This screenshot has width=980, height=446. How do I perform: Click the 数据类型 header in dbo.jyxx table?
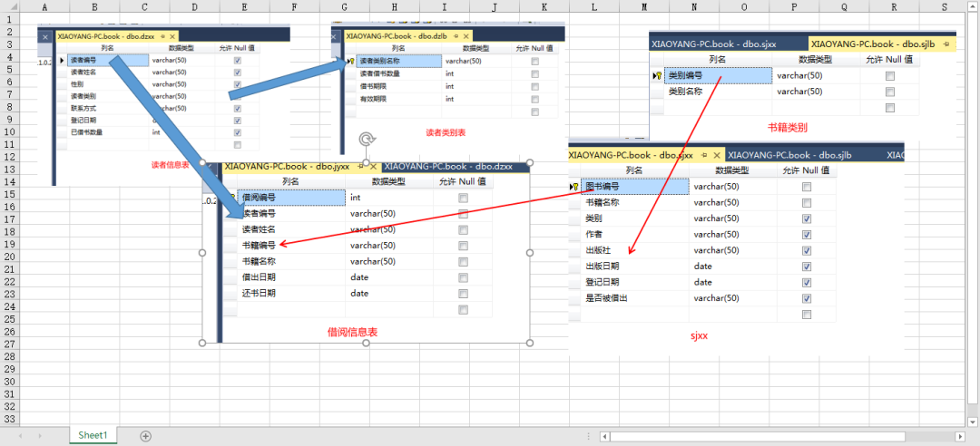coord(388,182)
